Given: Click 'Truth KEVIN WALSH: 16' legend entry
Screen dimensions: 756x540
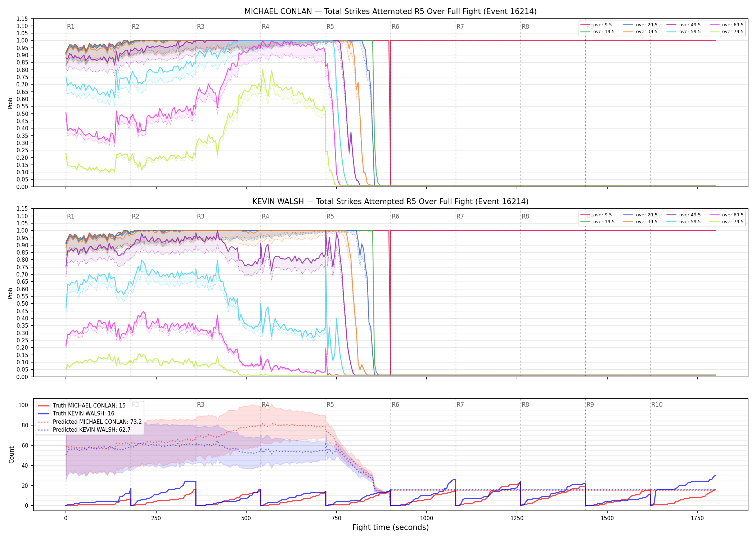Looking at the screenshot, I should point(76,414).
